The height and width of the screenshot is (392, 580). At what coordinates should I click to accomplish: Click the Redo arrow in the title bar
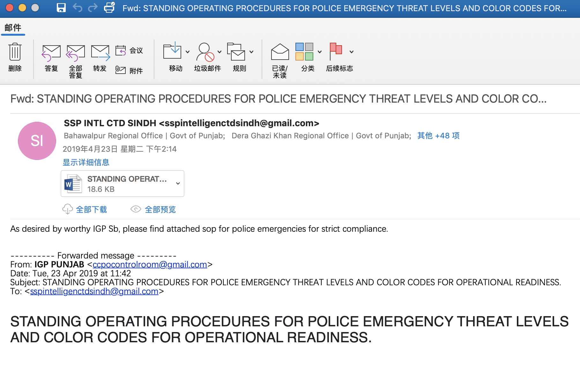tap(93, 8)
